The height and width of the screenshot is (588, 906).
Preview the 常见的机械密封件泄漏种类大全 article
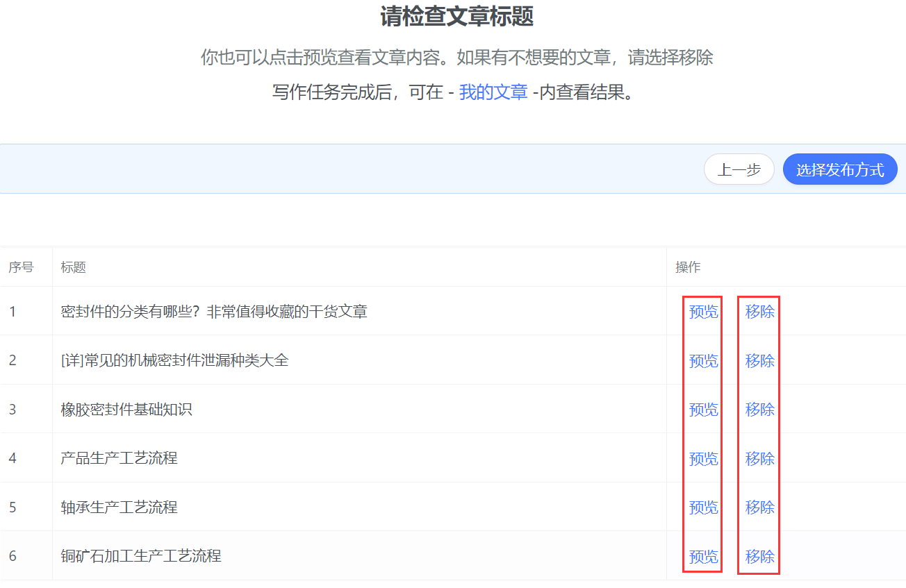point(703,361)
